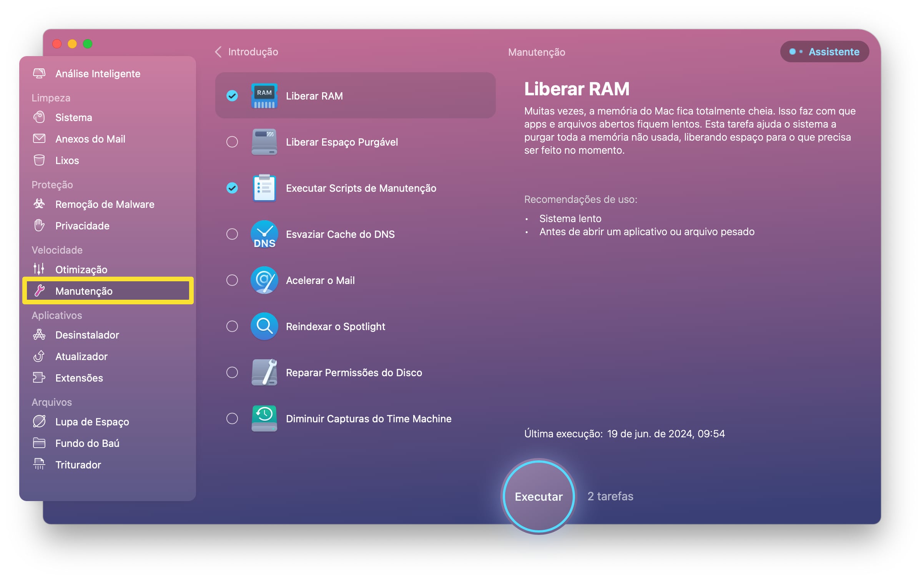Tick the Reindexar o Spotlight checkbox
The height and width of the screenshot is (581, 924).
(x=232, y=326)
